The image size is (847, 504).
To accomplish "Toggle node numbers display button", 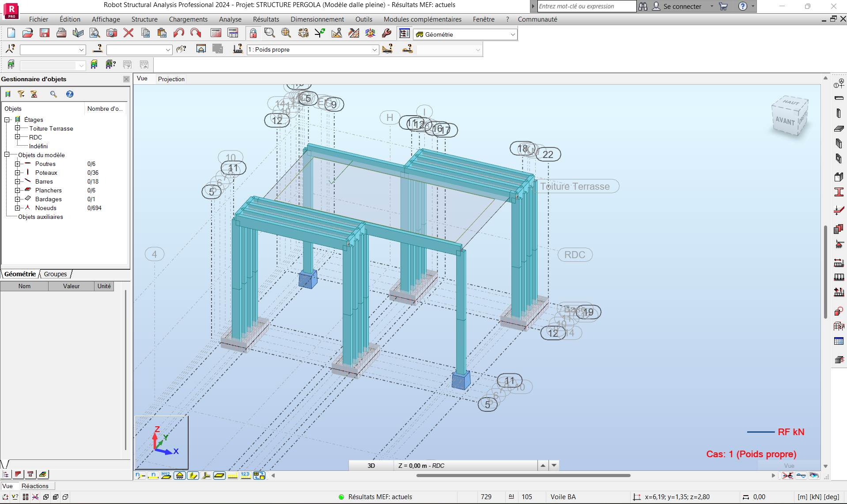I will click(140, 475).
